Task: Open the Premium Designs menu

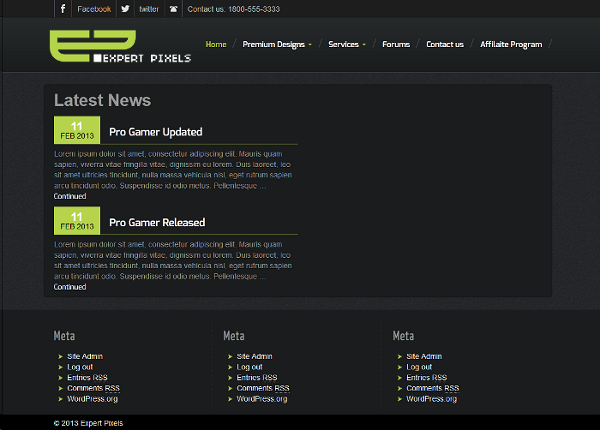Action: pyautogui.click(x=273, y=44)
